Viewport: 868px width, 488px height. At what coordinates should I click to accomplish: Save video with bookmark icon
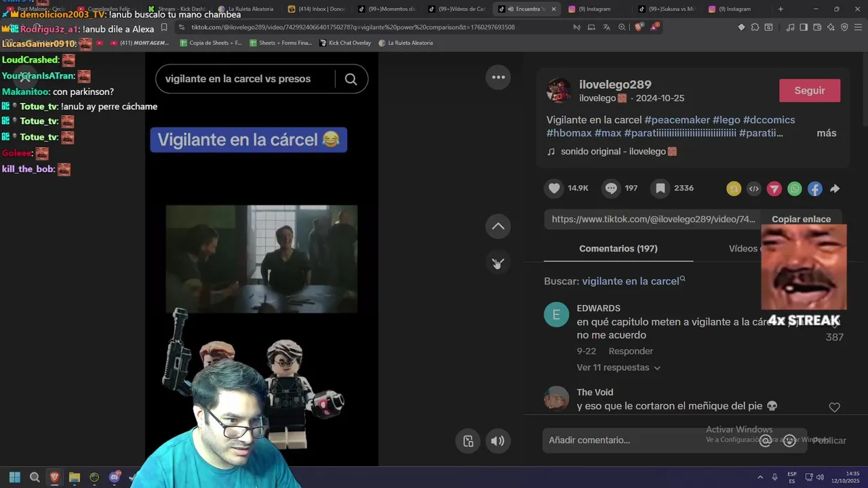(x=660, y=188)
